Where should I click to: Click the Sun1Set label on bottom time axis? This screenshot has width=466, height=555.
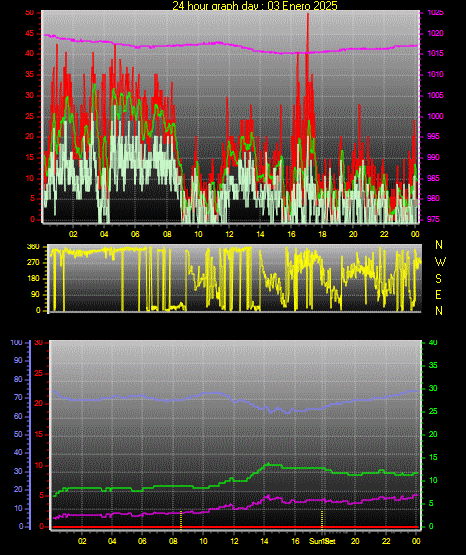(x=322, y=541)
